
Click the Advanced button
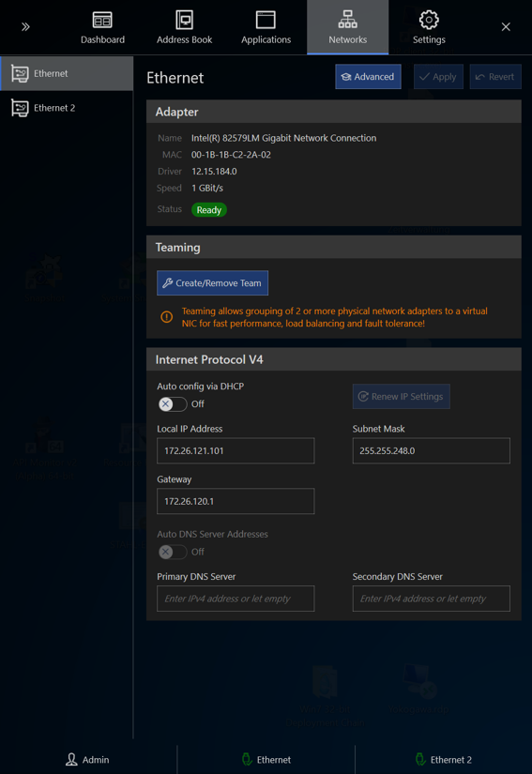pos(368,77)
